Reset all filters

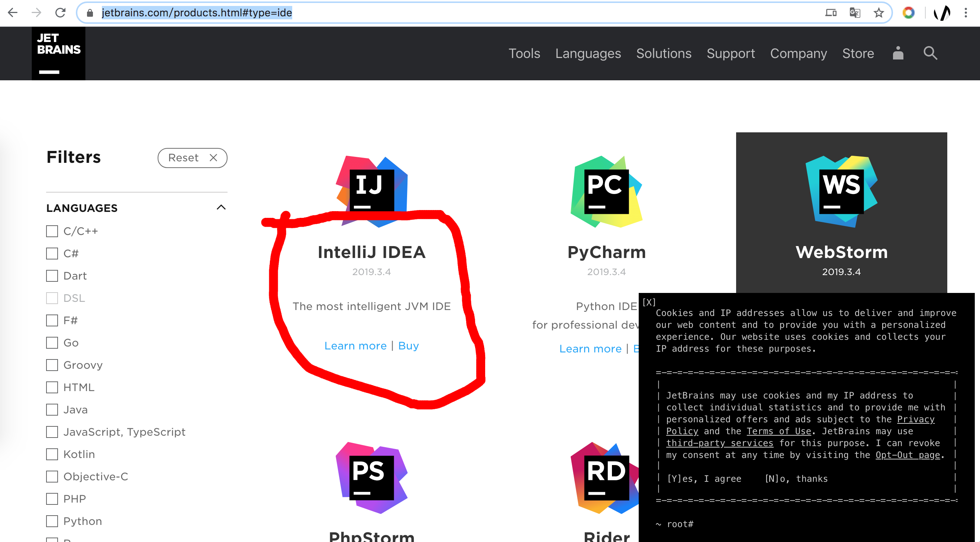pyautogui.click(x=193, y=158)
